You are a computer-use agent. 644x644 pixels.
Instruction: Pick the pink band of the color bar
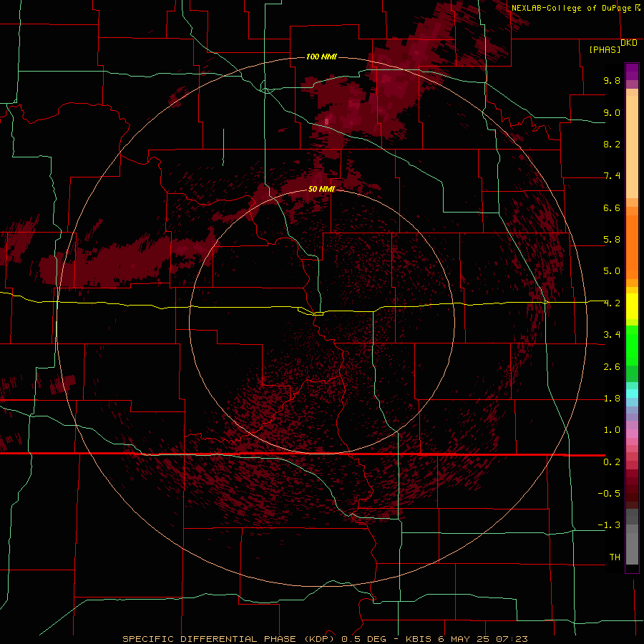tap(632, 434)
